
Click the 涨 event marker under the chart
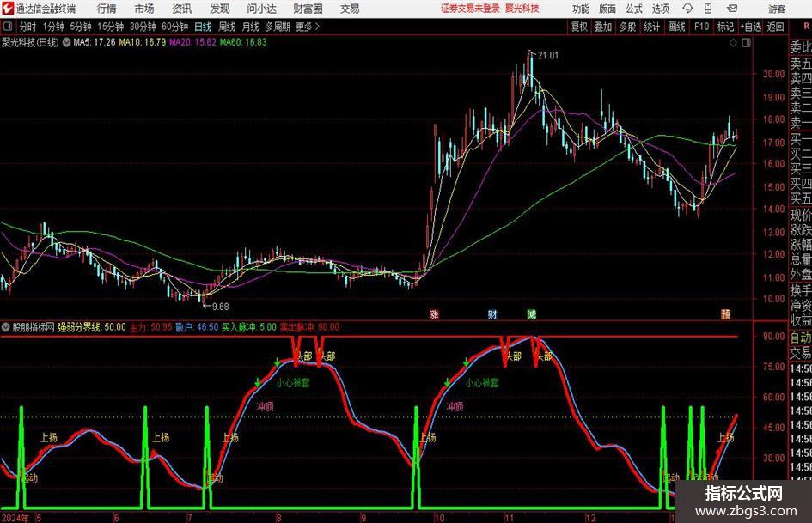click(435, 313)
